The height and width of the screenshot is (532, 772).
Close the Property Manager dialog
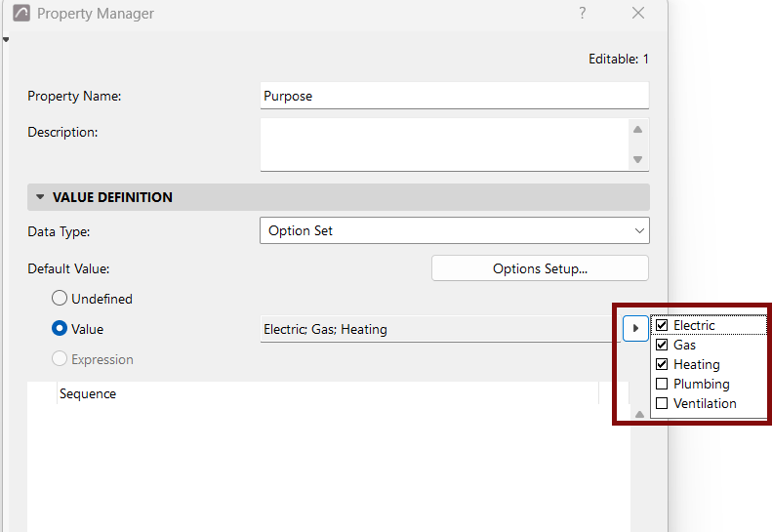638,13
